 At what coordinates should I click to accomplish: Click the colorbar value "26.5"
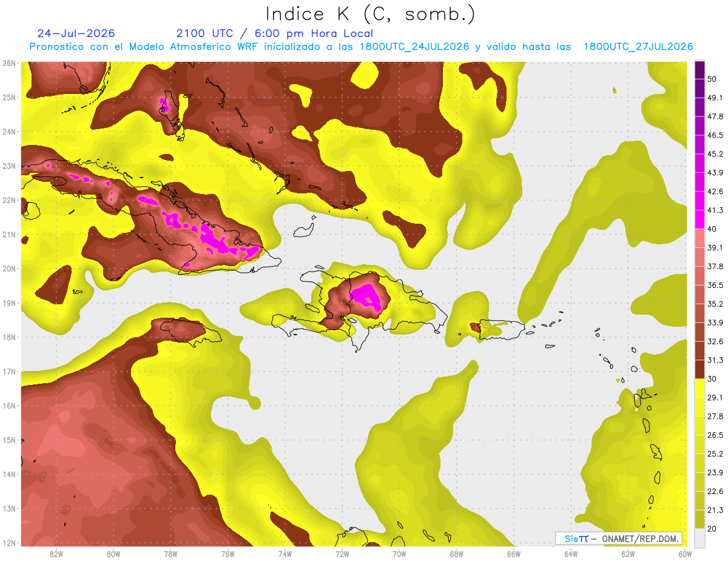tap(715, 435)
